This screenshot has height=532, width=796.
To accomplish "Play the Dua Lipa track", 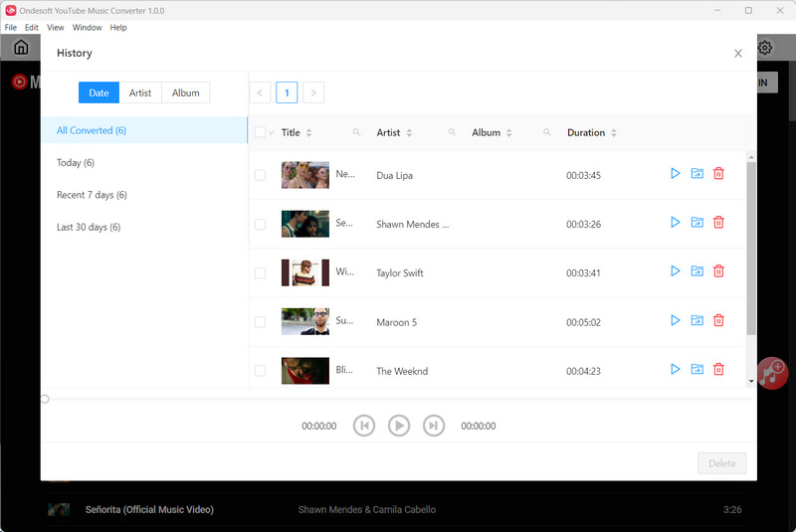I will (x=676, y=173).
